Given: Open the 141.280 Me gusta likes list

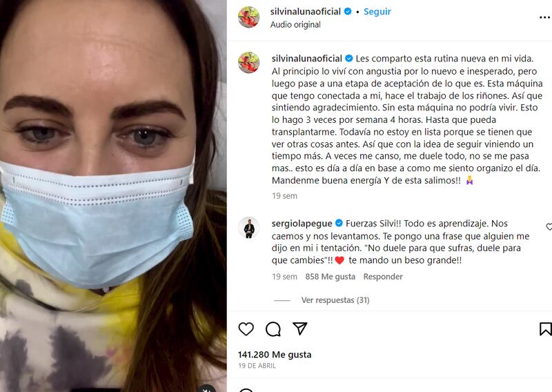Looking at the screenshot, I should click(x=275, y=354).
